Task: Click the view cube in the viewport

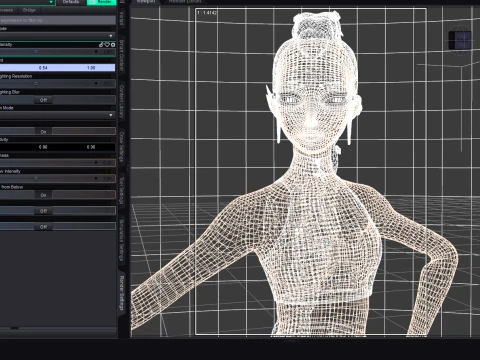Action: (460, 41)
